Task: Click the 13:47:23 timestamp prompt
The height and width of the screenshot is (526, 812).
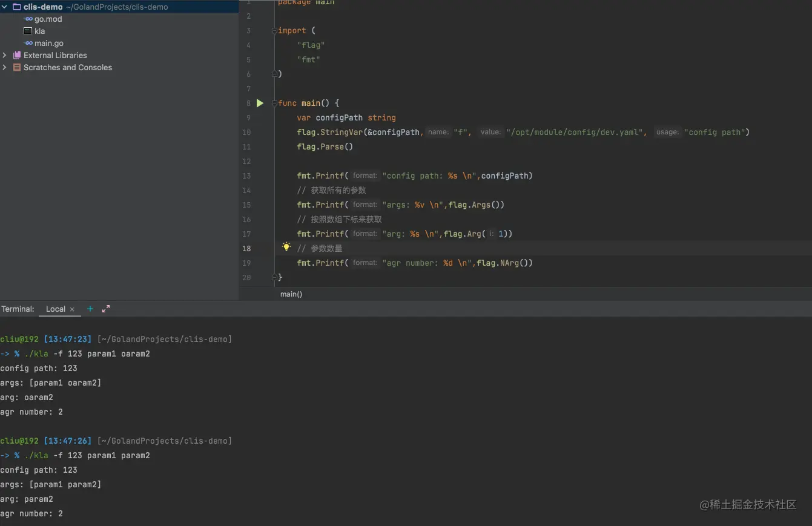Action: point(67,339)
